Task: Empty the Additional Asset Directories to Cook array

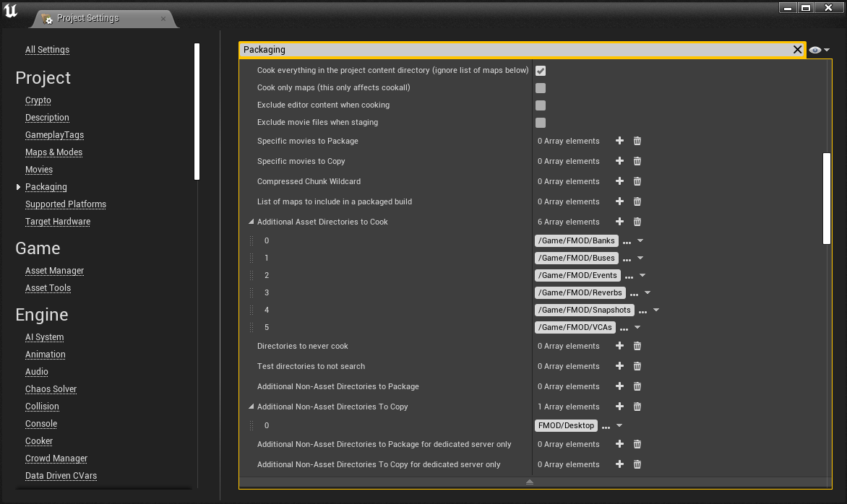Action: [637, 222]
